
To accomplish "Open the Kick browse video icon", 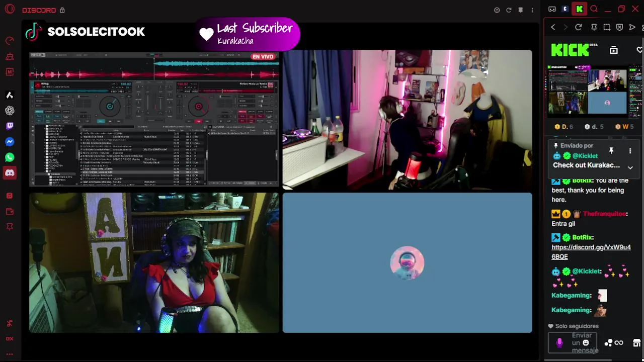I will 613,50.
